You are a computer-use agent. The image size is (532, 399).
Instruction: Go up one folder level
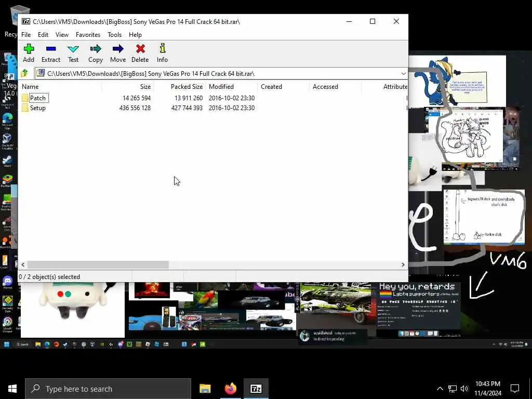click(x=25, y=73)
